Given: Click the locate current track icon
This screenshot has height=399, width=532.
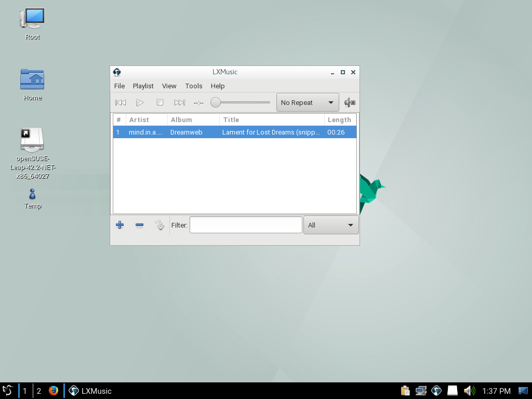Looking at the screenshot, I should point(159,225).
